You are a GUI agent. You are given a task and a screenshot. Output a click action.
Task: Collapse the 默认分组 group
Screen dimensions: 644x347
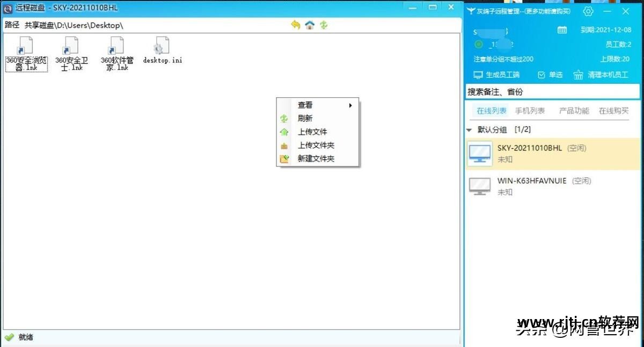[x=469, y=129]
